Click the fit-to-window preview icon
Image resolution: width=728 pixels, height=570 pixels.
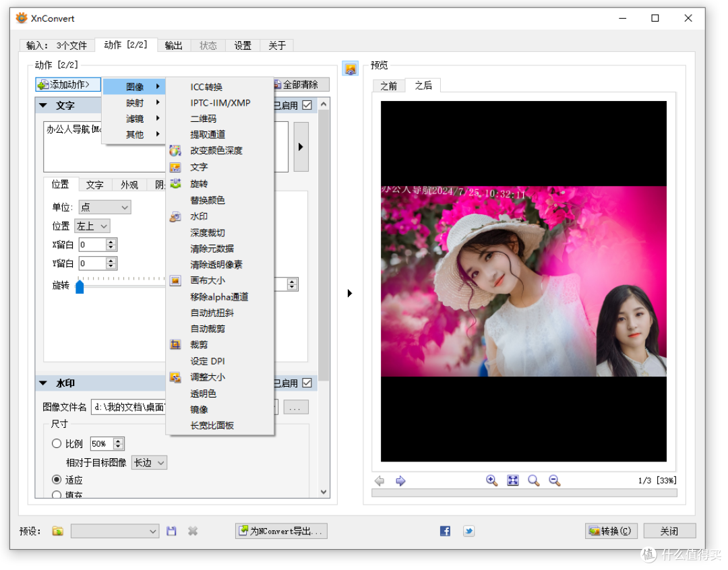(512, 480)
